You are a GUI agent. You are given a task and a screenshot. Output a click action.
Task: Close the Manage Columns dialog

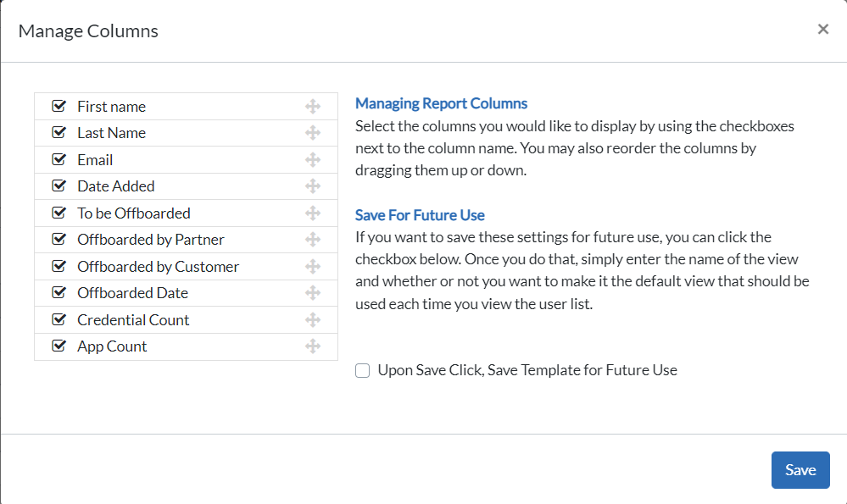coord(822,30)
